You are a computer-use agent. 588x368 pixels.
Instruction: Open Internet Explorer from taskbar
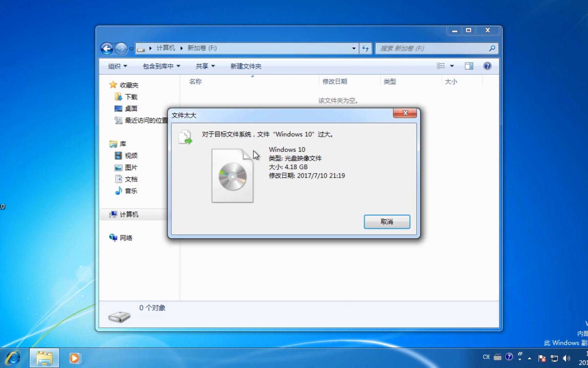point(14,358)
